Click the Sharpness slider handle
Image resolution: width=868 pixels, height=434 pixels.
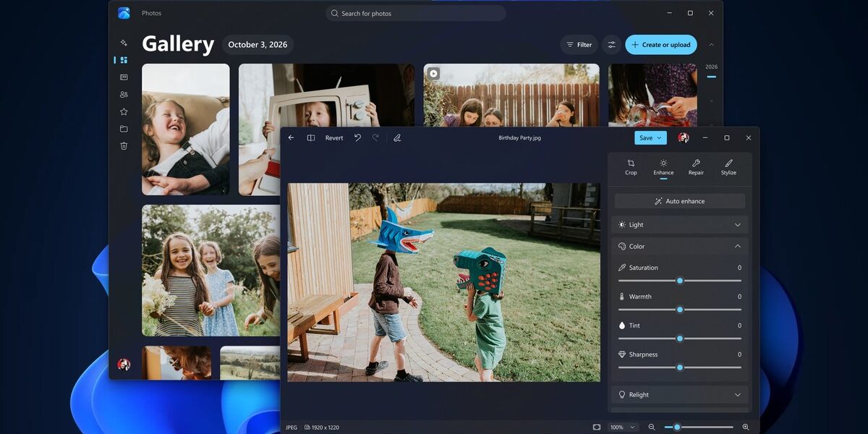680,367
